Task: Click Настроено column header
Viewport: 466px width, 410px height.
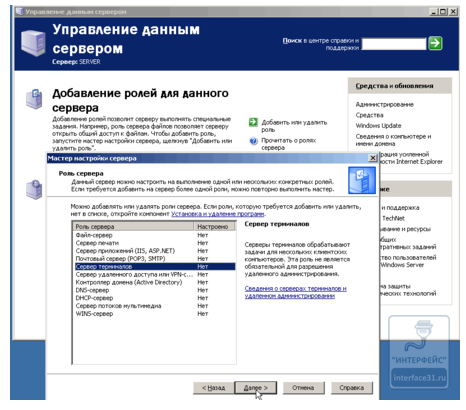Action: tap(215, 227)
